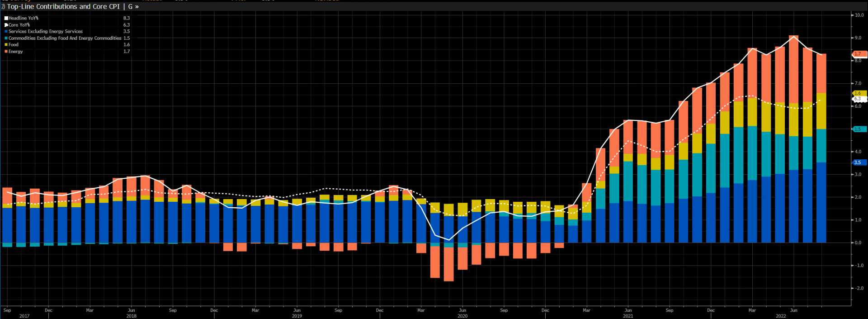Click the teal Commodities legend square
Image resolution: width=868 pixels, height=319 pixels.
click(6, 38)
